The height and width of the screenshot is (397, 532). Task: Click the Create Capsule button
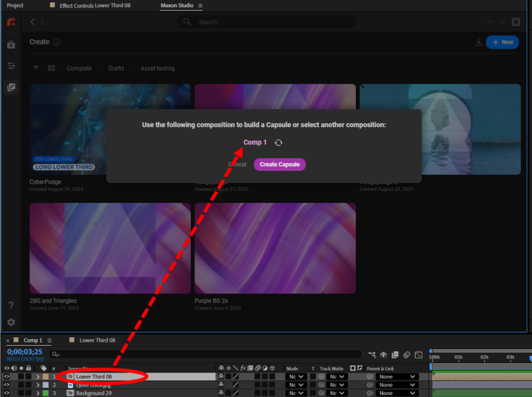pos(279,164)
